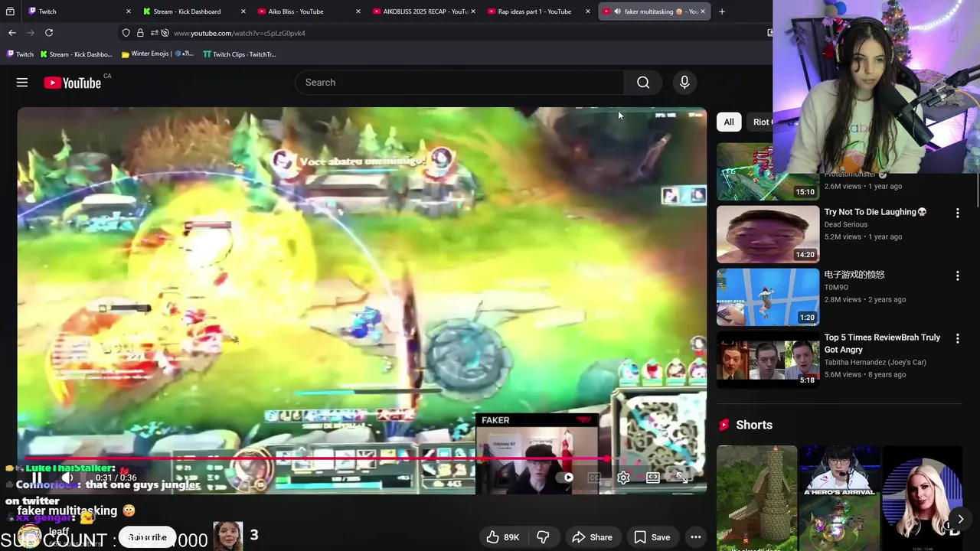Dislike the video with thumbs down
The width and height of the screenshot is (980, 551).
tap(543, 537)
